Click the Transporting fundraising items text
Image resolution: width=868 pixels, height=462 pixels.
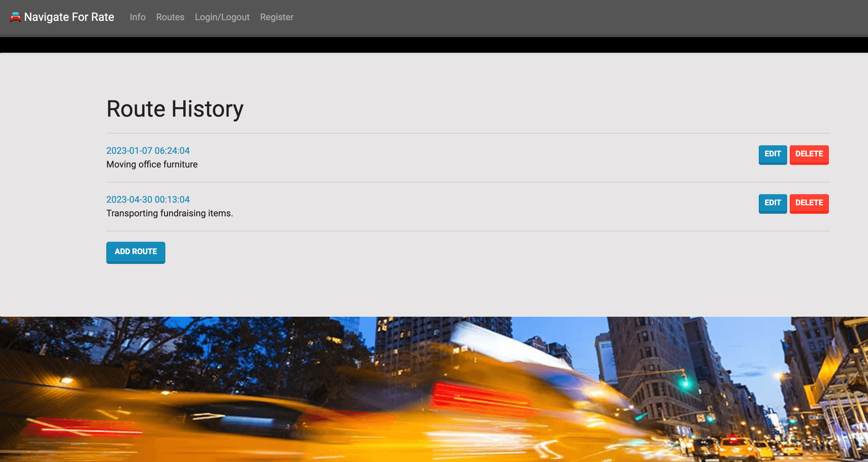point(170,213)
